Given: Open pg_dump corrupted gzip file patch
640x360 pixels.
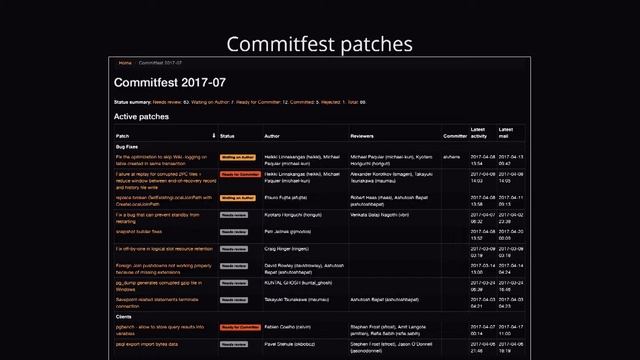Looking at the screenshot, I should click(159, 286).
